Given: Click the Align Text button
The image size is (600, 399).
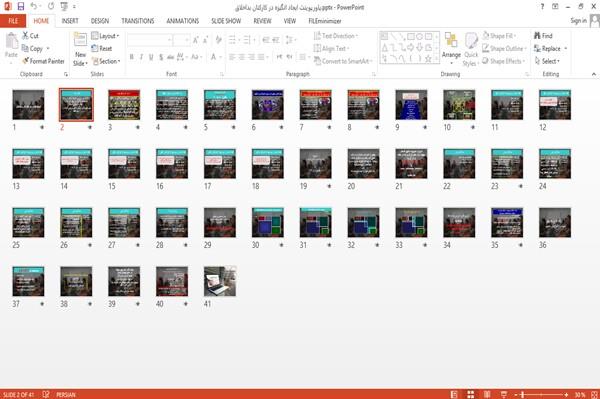Looking at the screenshot, I should 331,49.
